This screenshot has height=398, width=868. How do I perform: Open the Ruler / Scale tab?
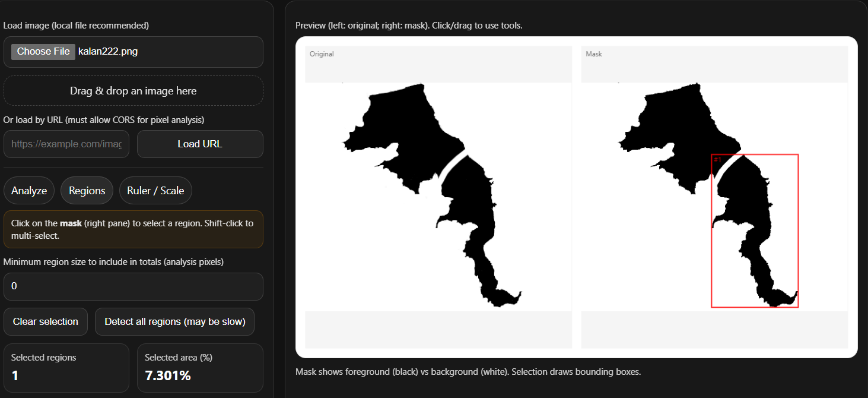[x=155, y=190]
